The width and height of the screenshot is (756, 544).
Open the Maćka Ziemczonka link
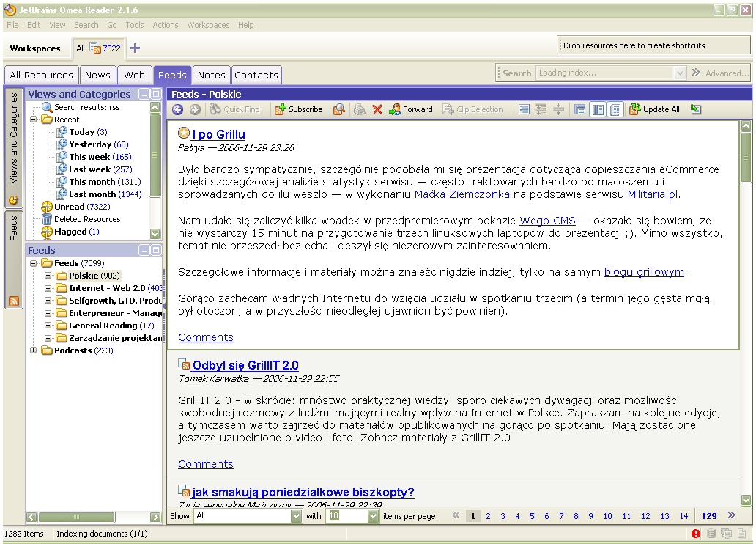point(462,194)
